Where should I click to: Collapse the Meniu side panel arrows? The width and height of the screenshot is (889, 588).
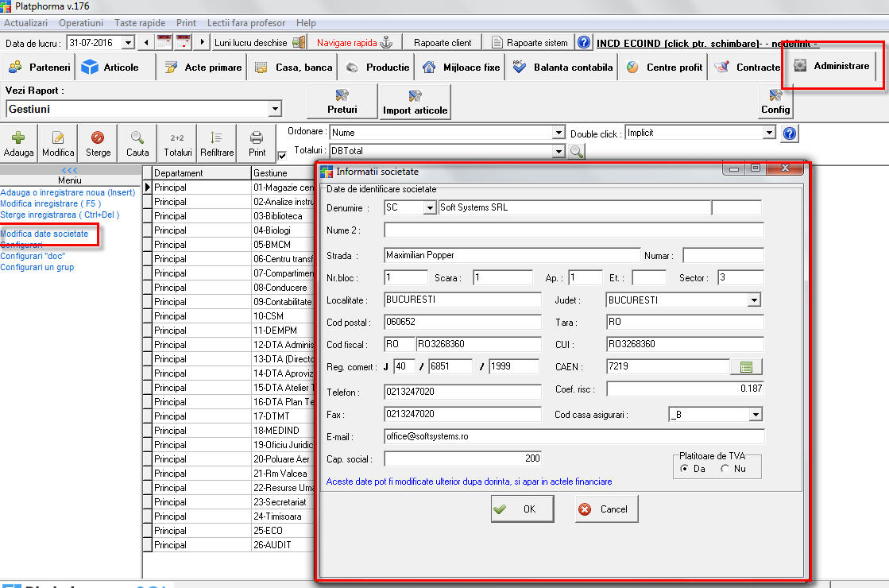(70, 170)
